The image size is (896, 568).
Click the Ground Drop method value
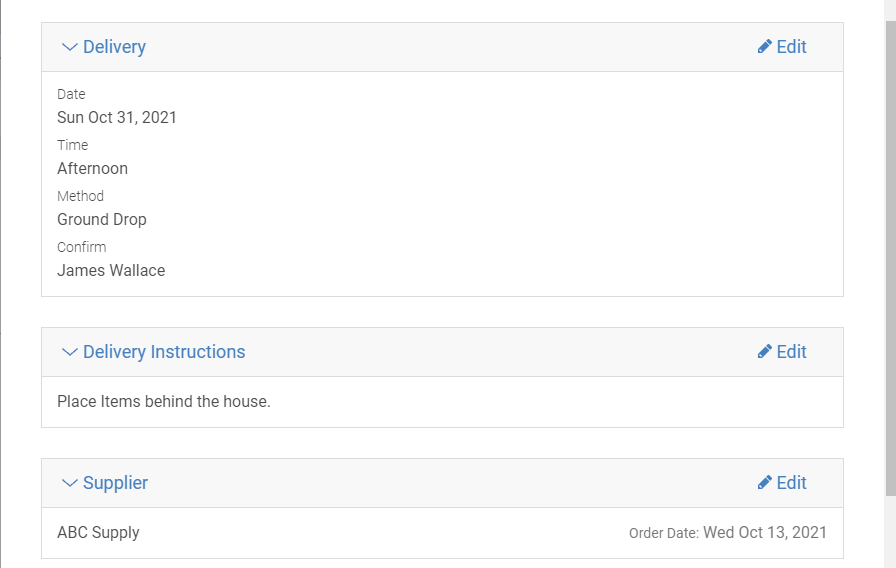pos(102,219)
